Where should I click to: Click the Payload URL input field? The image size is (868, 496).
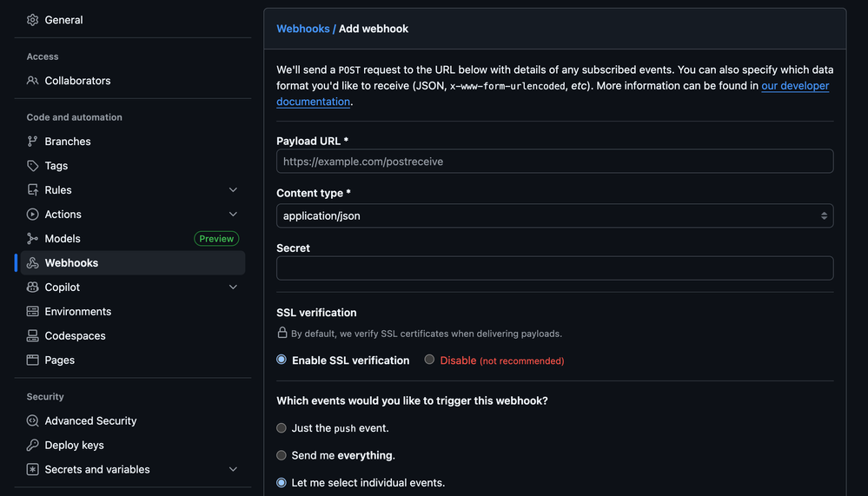click(554, 162)
